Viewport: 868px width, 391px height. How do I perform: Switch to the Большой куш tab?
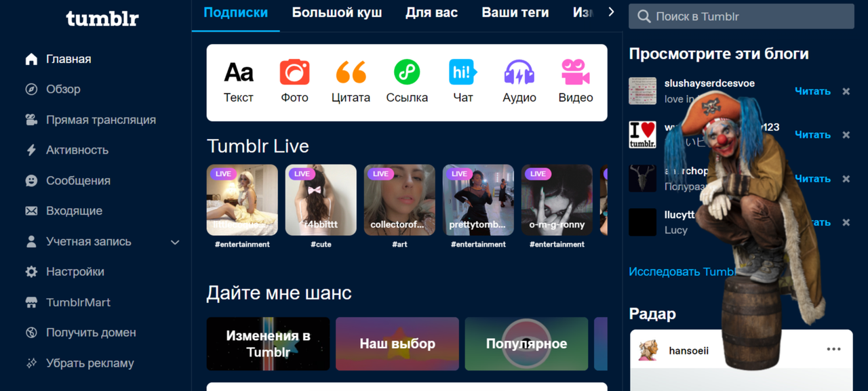coord(337,13)
